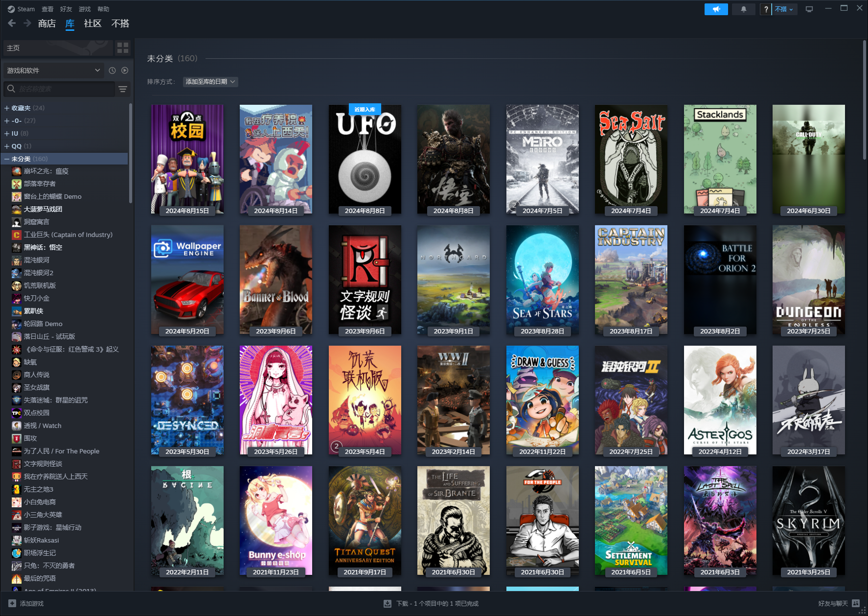Open the 查看 menu

[47, 9]
